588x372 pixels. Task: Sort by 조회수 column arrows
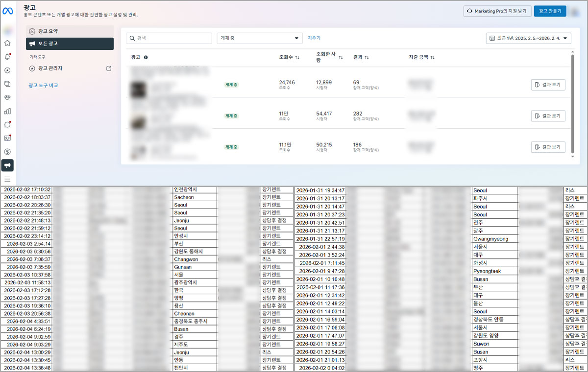(x=297, y=57)
